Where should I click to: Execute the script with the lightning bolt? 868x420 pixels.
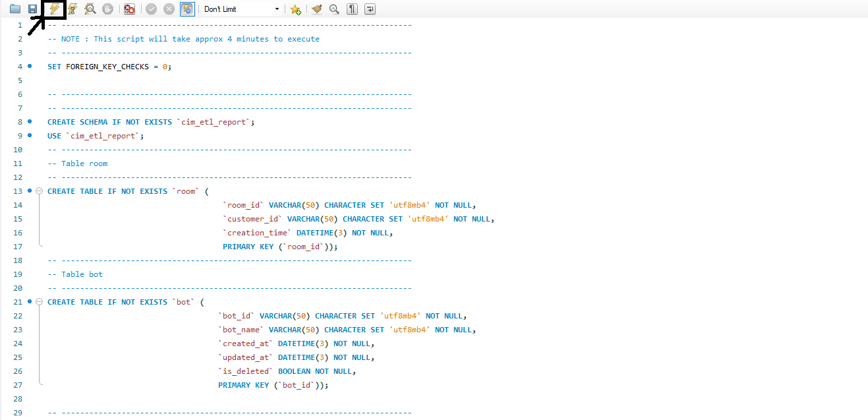click(x=53, y=9)
